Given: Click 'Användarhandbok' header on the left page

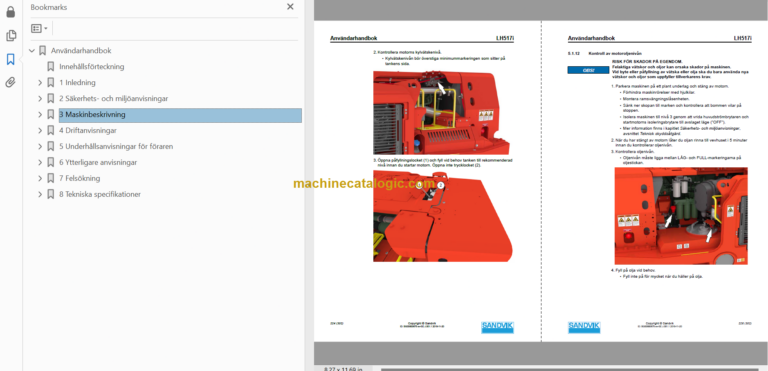Looking at the screenshot, I should point(354,38).
